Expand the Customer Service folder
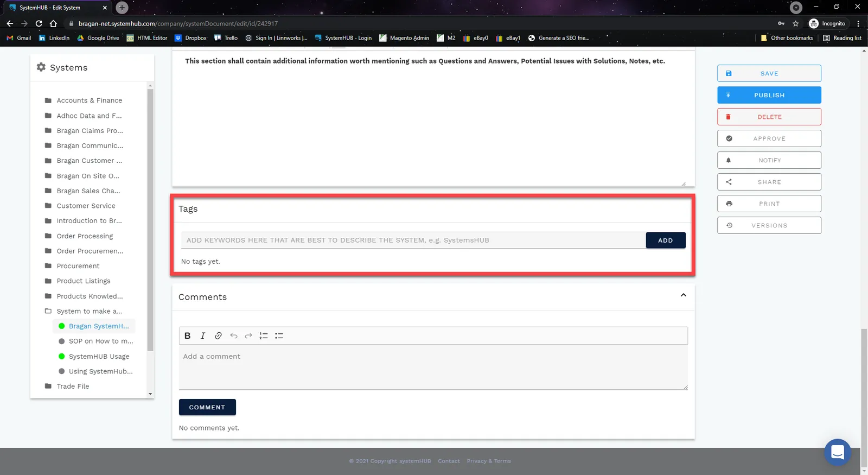 click(x=80, y=206)
